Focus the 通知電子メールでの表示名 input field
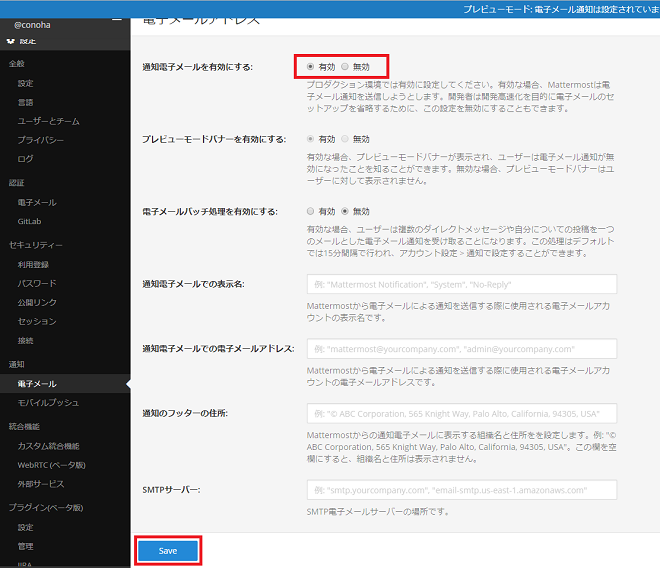Image resolution: width=660 pixels, height=568 pixels. (462, 284)
